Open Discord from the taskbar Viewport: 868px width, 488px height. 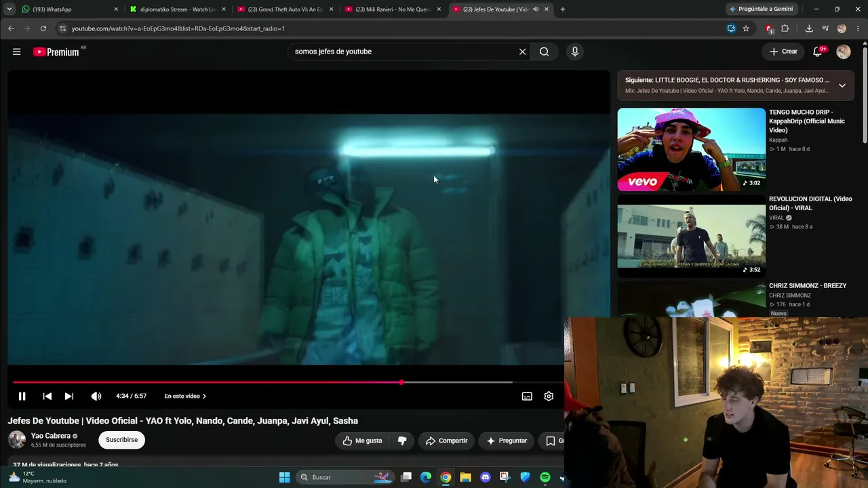click(x=486, y=477)
